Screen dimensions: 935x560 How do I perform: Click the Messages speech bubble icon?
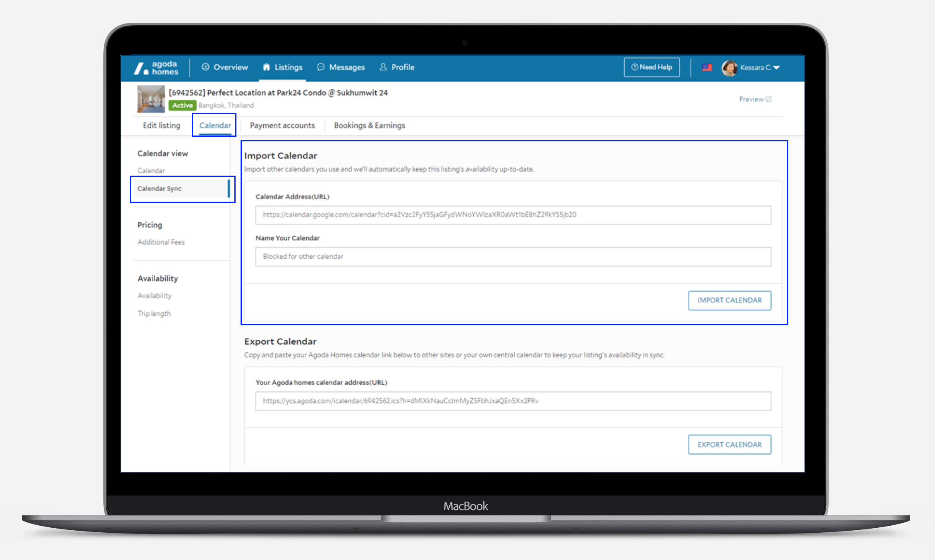click(x=321, y=67)
